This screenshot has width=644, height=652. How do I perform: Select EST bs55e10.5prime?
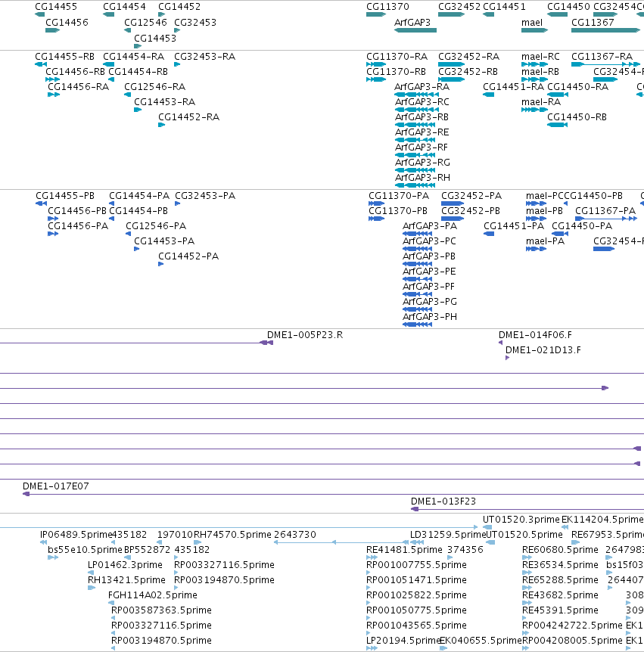point(53,557)
